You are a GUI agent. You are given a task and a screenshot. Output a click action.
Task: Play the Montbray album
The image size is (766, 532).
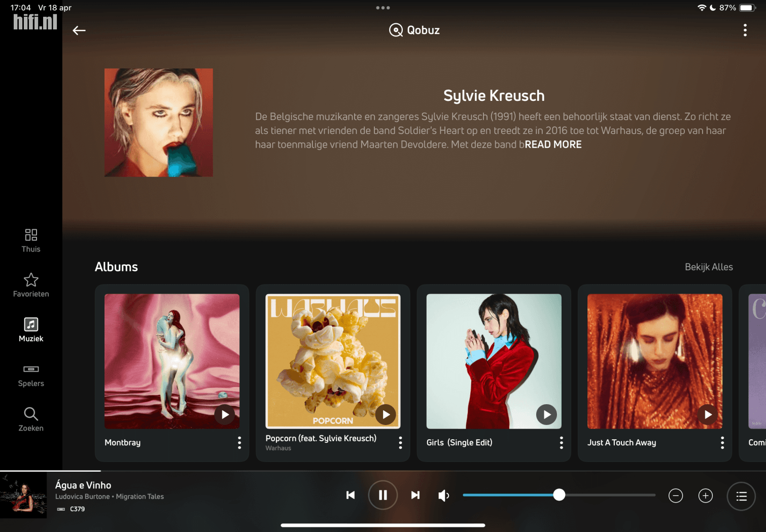coord(225,414)
